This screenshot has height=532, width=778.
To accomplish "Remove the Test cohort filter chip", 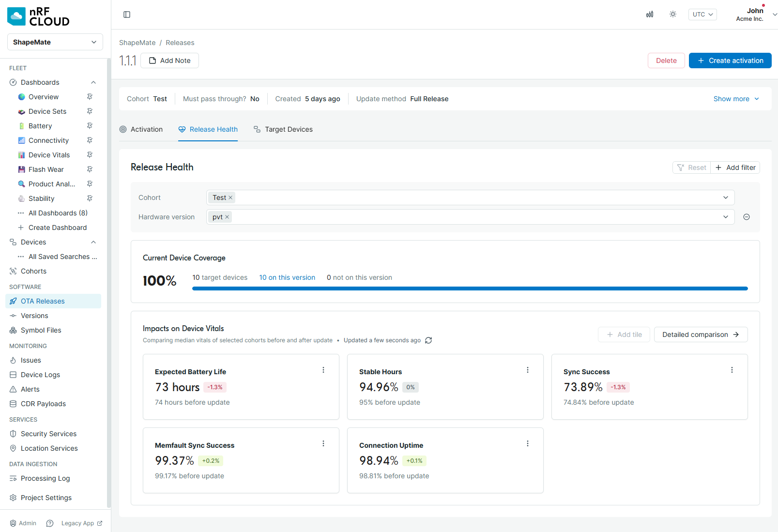I will 230,198.
